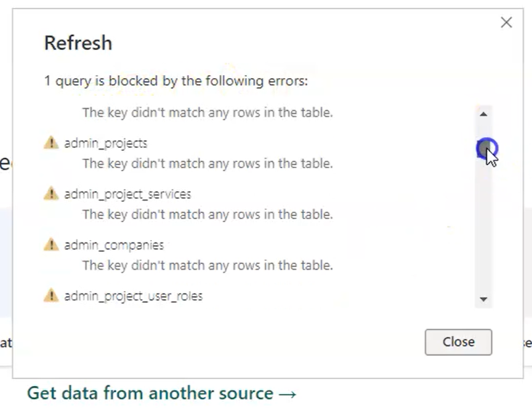
Task: Click the error list scrollbar thumb
Action: coord(484,148)
